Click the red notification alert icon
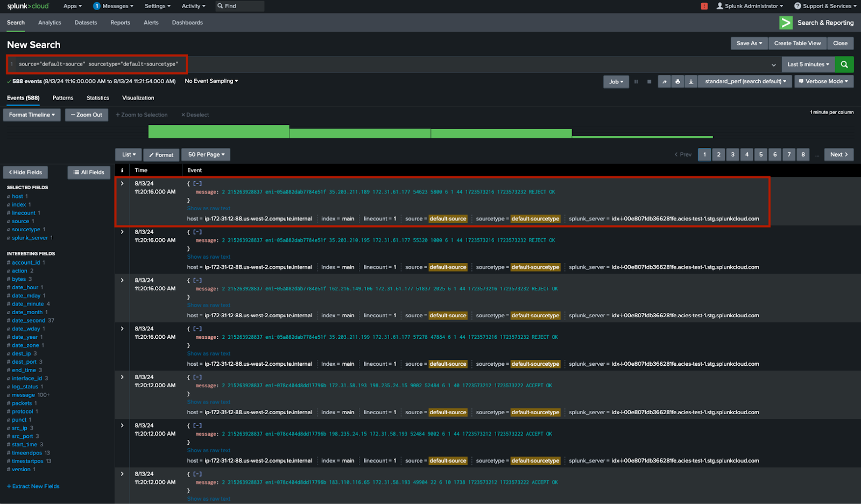 tap(704, 6)
